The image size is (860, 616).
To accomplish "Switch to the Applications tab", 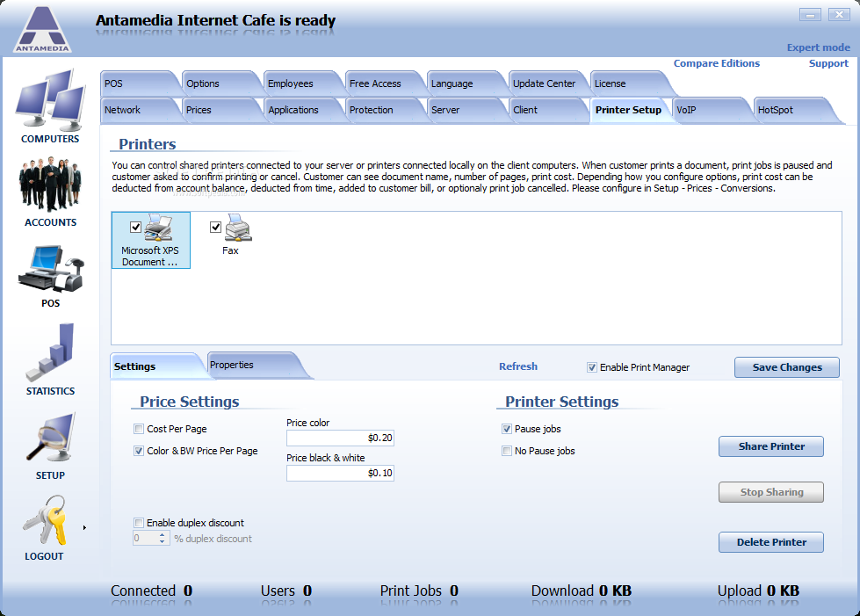I will [301, 110].
